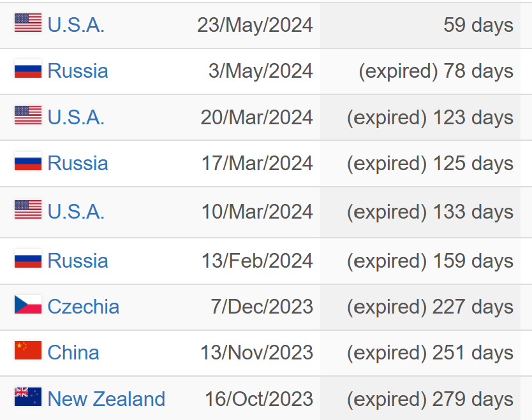Select the 7/Dec/2023 date cell

pyautogui.click(x=262, y=307)
